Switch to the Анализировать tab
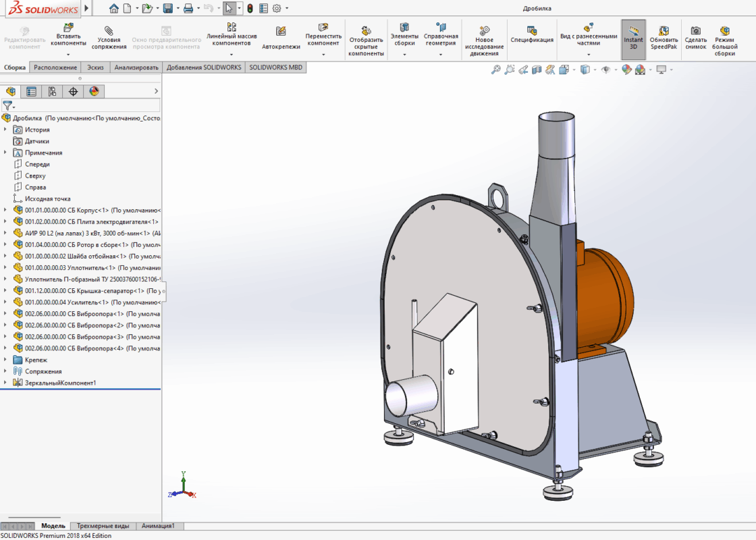Image resolution: width=756 pixels, height=540 pixels. click(x=136, y=67)
